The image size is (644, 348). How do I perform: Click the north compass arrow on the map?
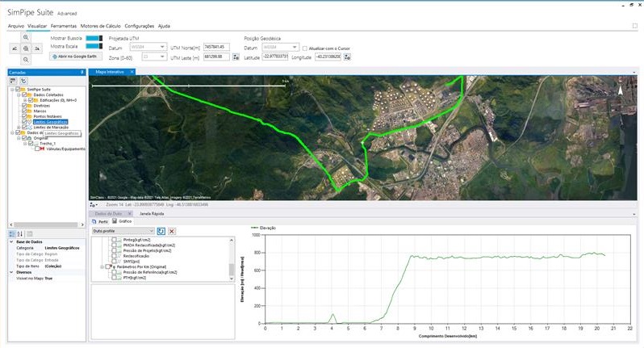tap(620, 89)
